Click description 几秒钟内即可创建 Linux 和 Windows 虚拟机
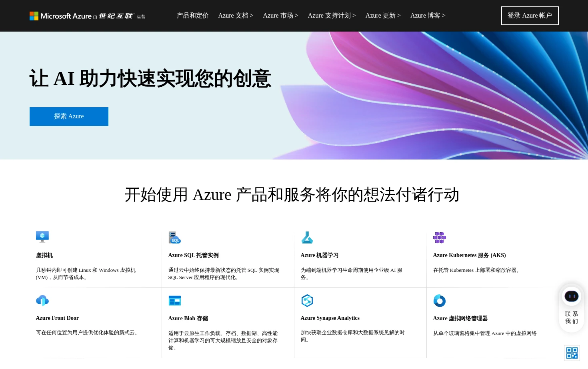 (86, 274)
